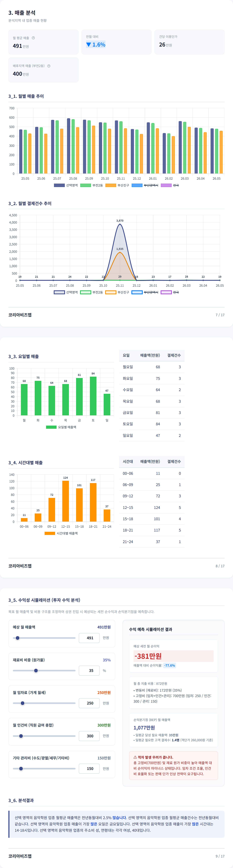Screen dimensions: 233x868
Task: Select the 월요일 row in weekday table
Action: tap(152, 367)
